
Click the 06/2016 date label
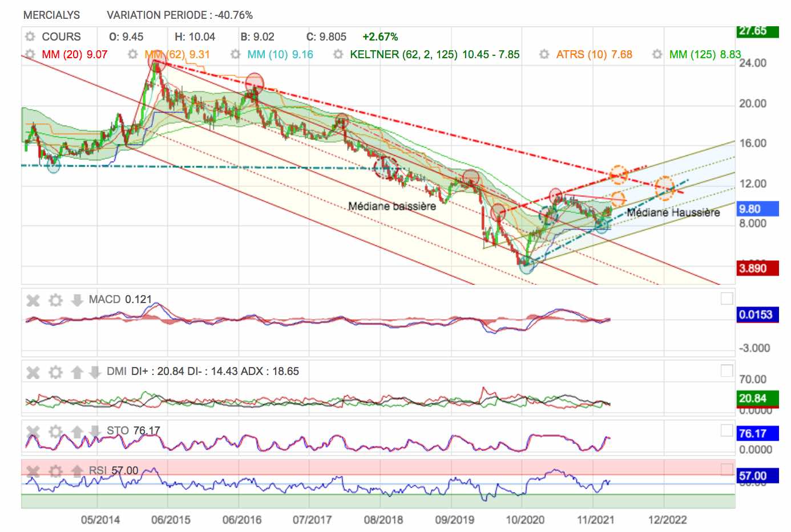point(242,519)
